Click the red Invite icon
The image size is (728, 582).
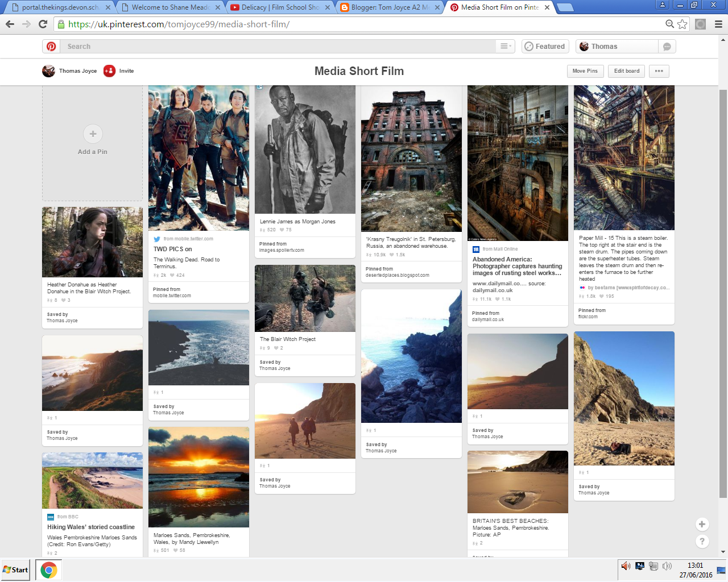pos(109,70)
